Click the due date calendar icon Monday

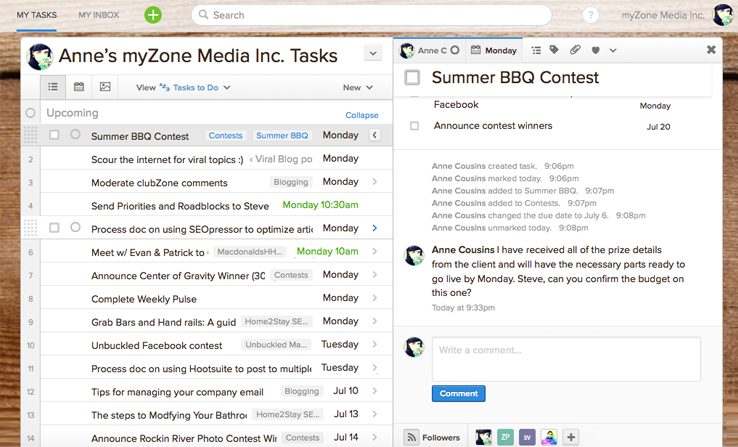point(476,50)
